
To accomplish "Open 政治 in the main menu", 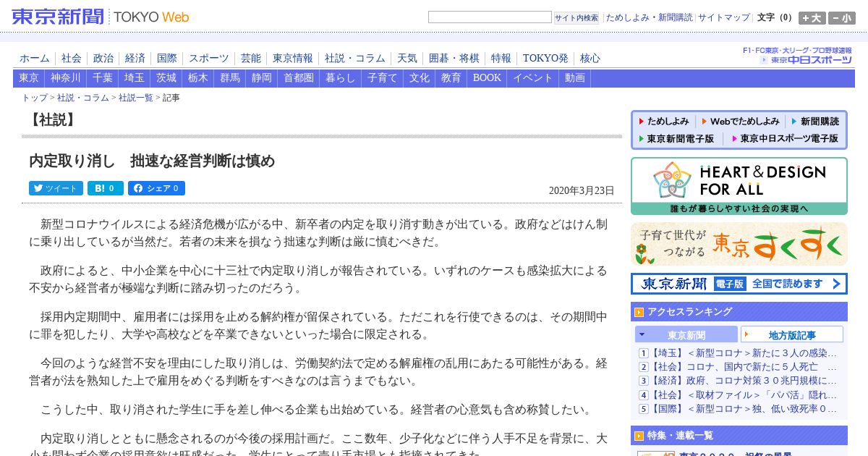I will [x=103, y=59].
